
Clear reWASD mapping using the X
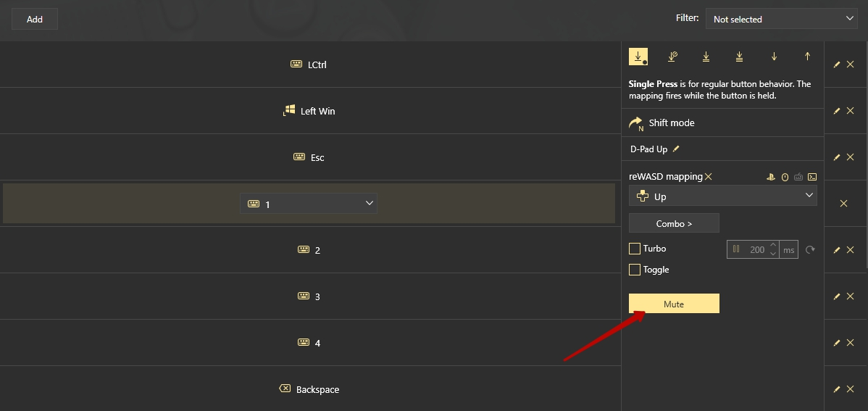pyautogui.click(x=709, y=177)
